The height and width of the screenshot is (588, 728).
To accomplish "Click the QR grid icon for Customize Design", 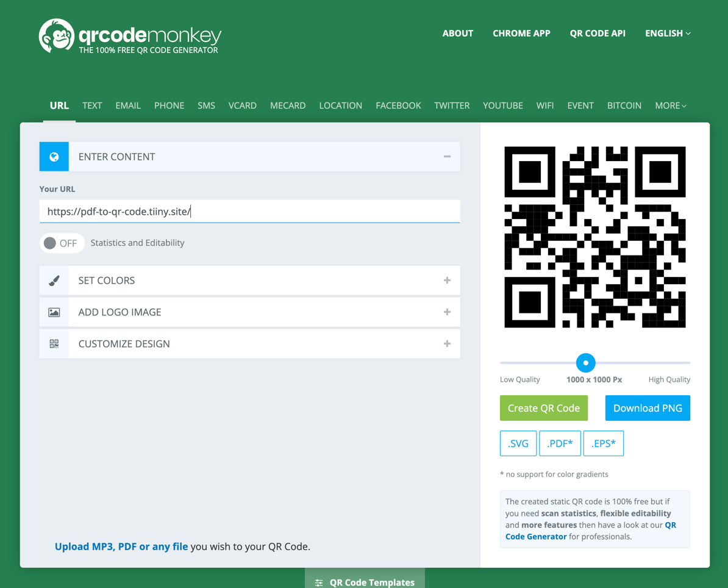I will pyautogui.click(x=54, y=343).
